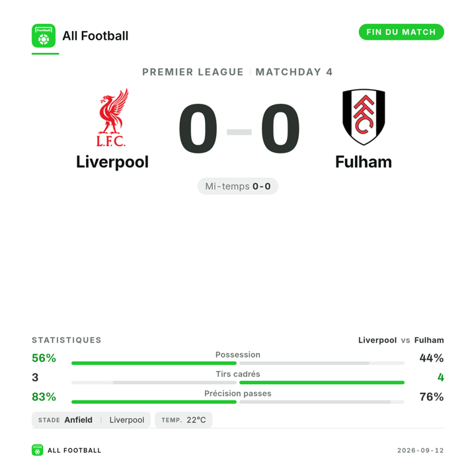Click the MATCHDAY 4 label

click(294, 72)
